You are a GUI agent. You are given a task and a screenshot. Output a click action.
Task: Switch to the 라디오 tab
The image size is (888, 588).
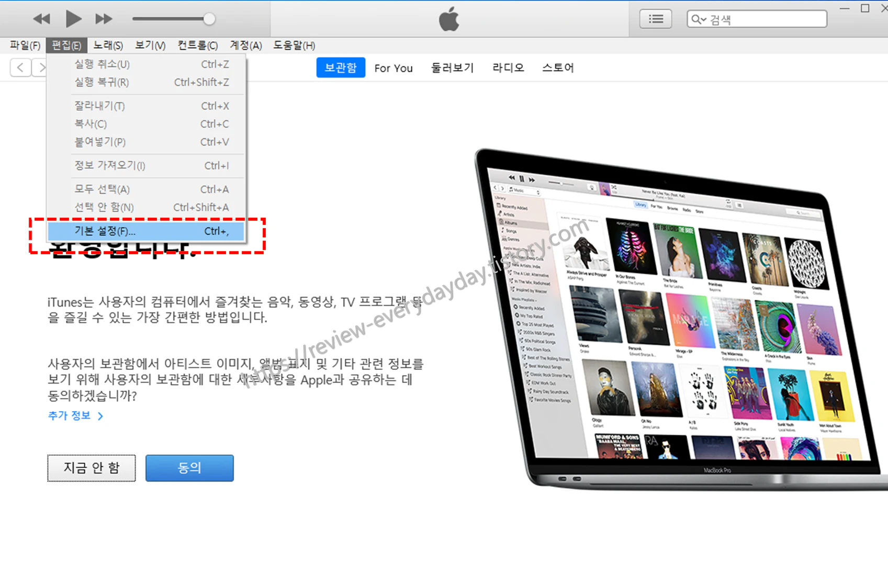point(508,68)
